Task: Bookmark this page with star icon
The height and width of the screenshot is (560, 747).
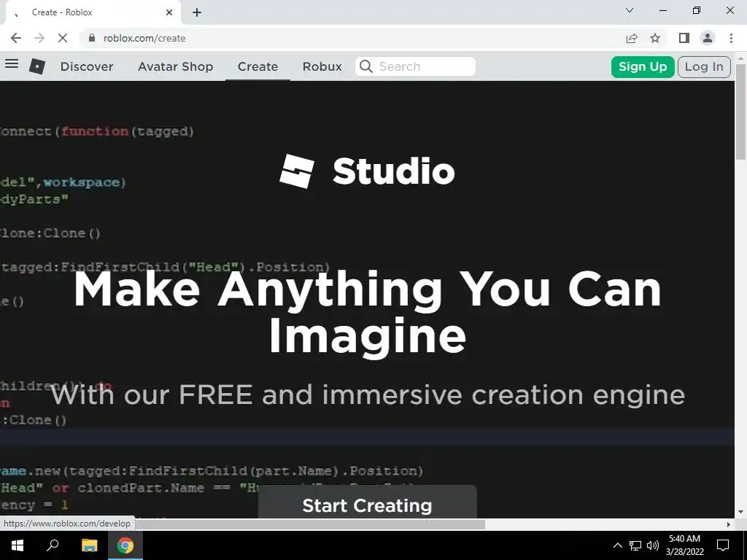Action: [656, 38]
